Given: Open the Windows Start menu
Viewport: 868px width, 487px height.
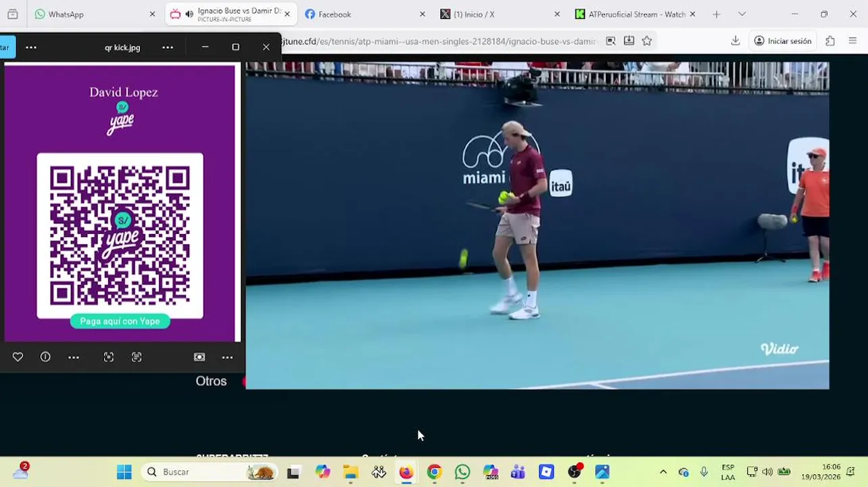Looking at the screenshot, I should click(124, 472).
